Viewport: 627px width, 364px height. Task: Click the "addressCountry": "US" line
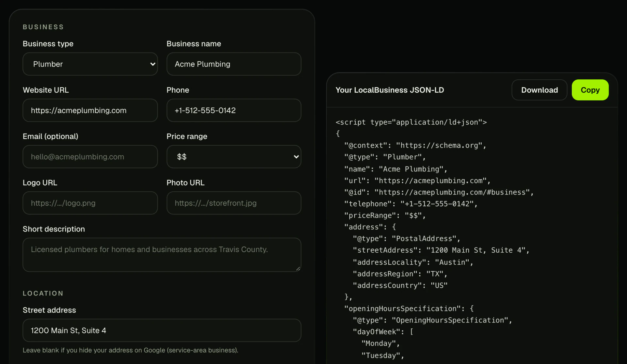point(400,285)
